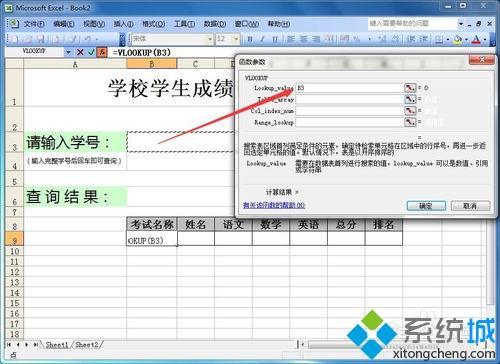Screen dimensions: 500x364
Task: Toggle Italic formatting in toolbar
Action: coord(262,39)
